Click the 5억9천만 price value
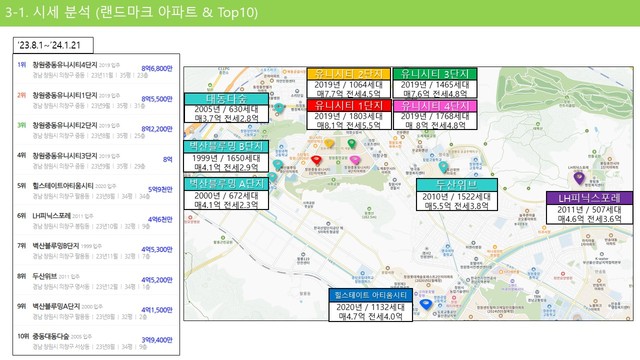 (160, 189)
